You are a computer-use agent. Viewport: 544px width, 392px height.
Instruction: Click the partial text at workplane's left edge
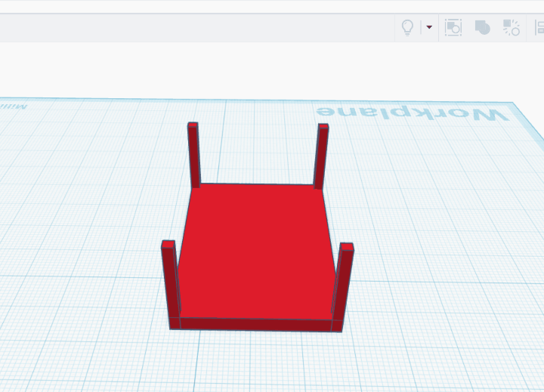pyautogui.click(x=13, y=106)
